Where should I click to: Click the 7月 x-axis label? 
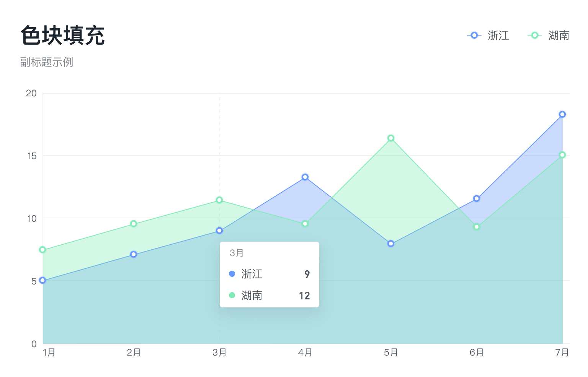(562, 352)
